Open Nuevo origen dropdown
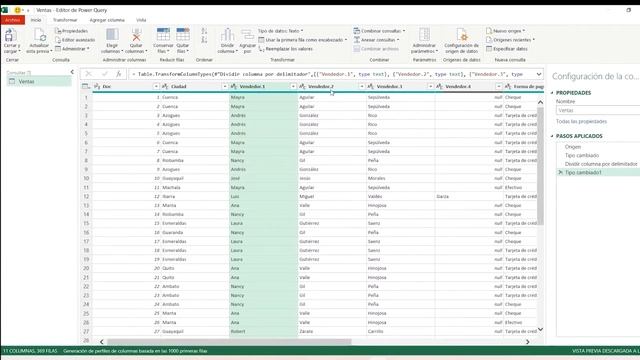The width and height of the screenshot is (640, 360). (x=505, y=31)
